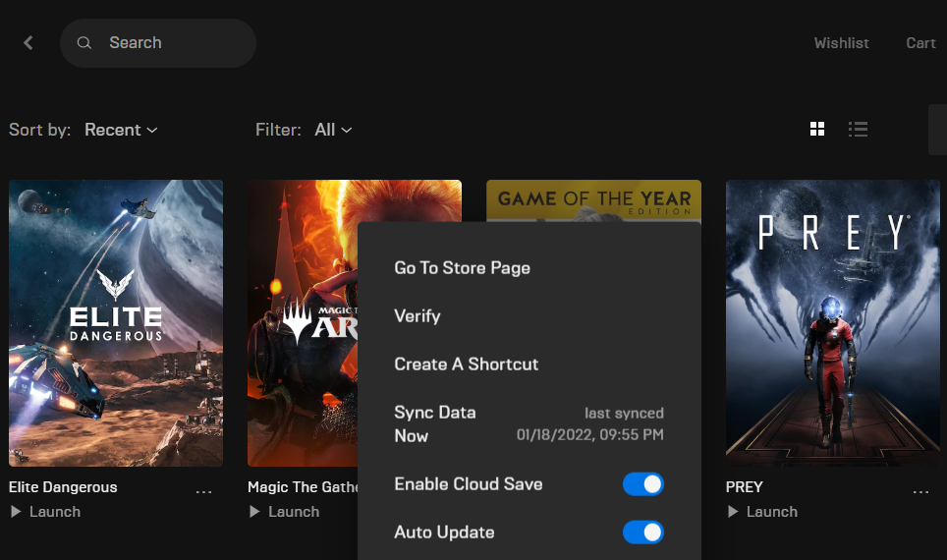Click the magnifying glass search icon
Image resolution: width=947 pixels, height=560 pixels.
click(x=84, y=43)
